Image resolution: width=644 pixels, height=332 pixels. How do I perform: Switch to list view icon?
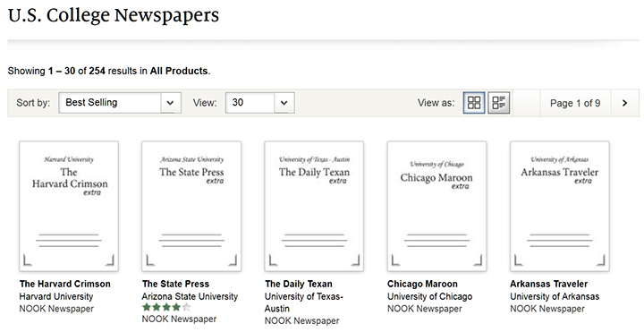[498, 103]
